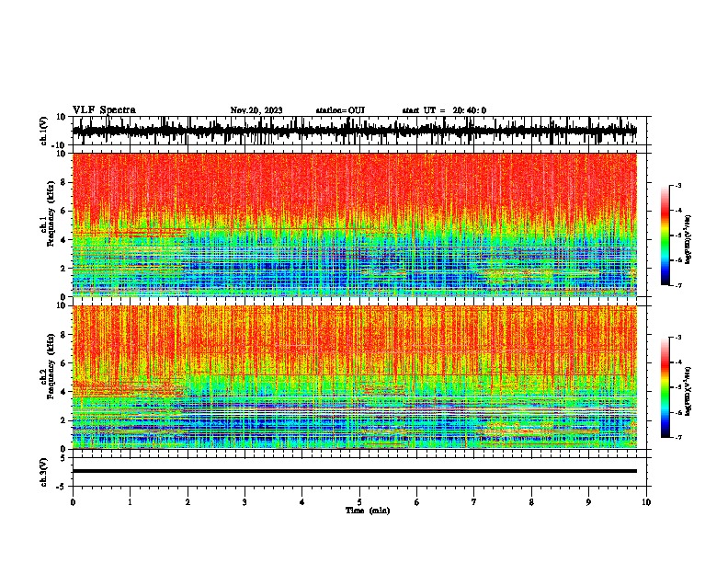Image resolution: width=728 pixels, height=563 pixels.
Task: Click the "station=OUI" header label
Action: 340,110
